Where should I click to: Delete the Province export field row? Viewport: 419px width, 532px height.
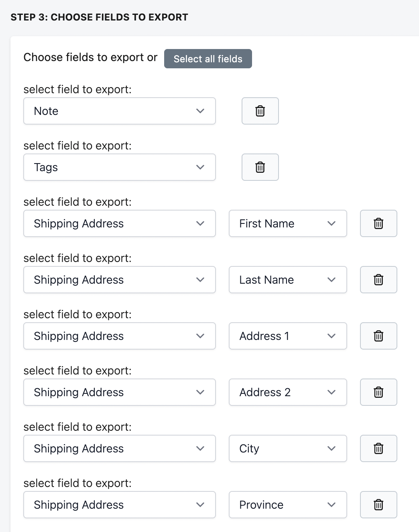[378, 505]
